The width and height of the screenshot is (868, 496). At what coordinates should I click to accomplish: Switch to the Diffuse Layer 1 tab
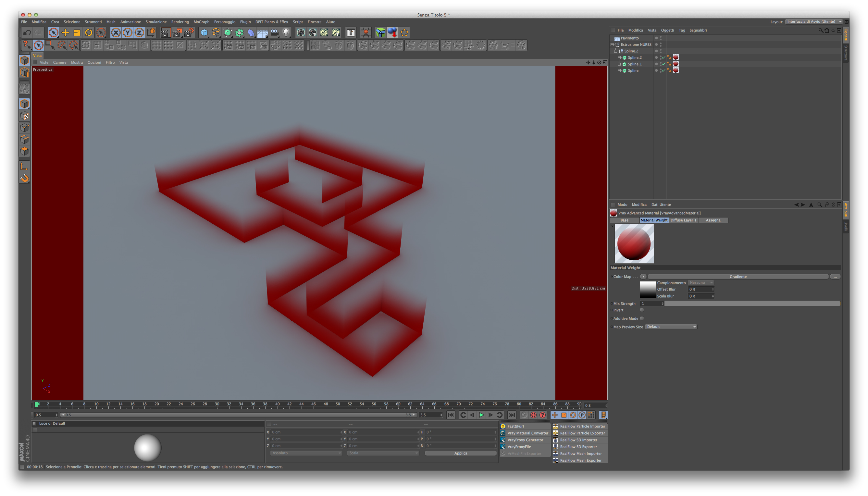tap(683, 220)
